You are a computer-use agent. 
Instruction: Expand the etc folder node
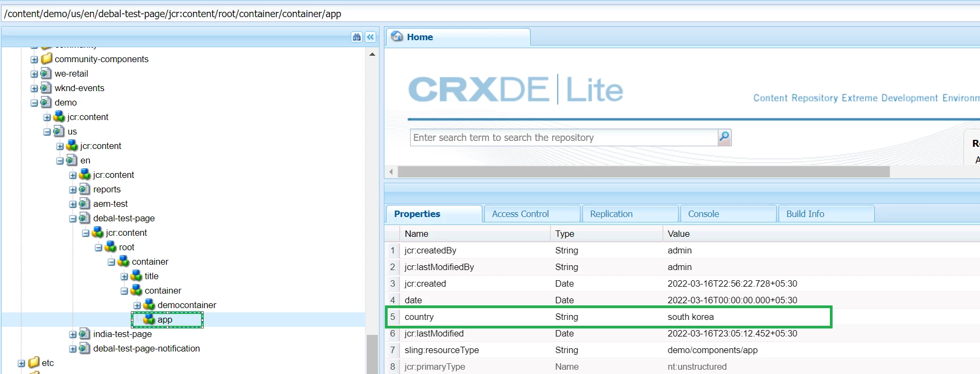click(21, 363)
